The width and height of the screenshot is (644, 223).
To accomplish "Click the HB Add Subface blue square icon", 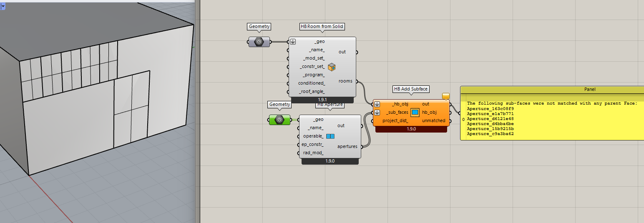I will 415,112.
